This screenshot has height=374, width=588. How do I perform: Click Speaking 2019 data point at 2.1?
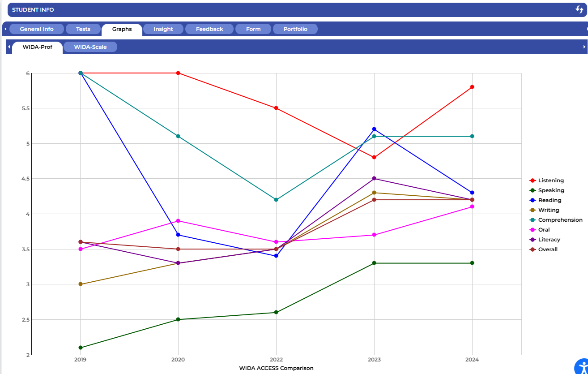[x=81, y=348]
